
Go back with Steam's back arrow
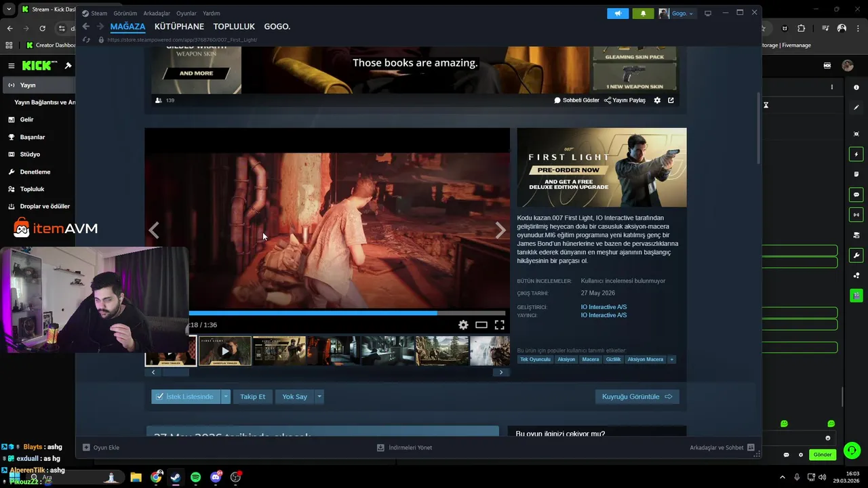point(85,26)
